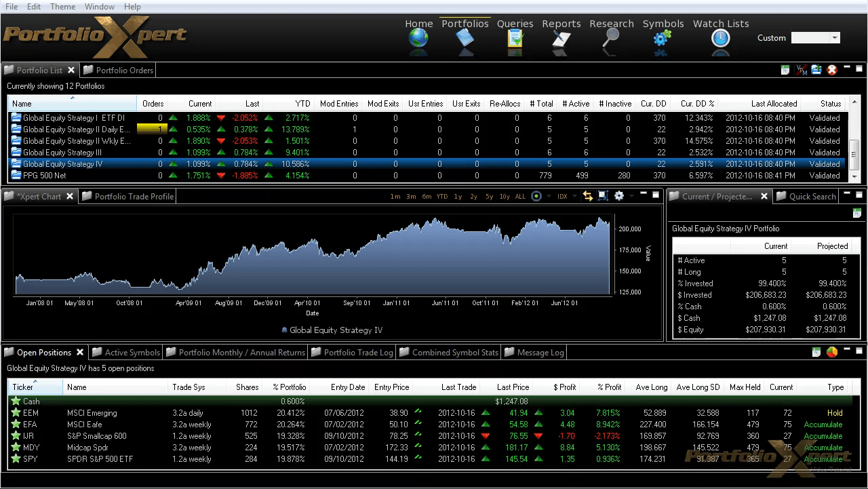Click the star icon beside SPY

pyautogui.click(x=16, y=459)
